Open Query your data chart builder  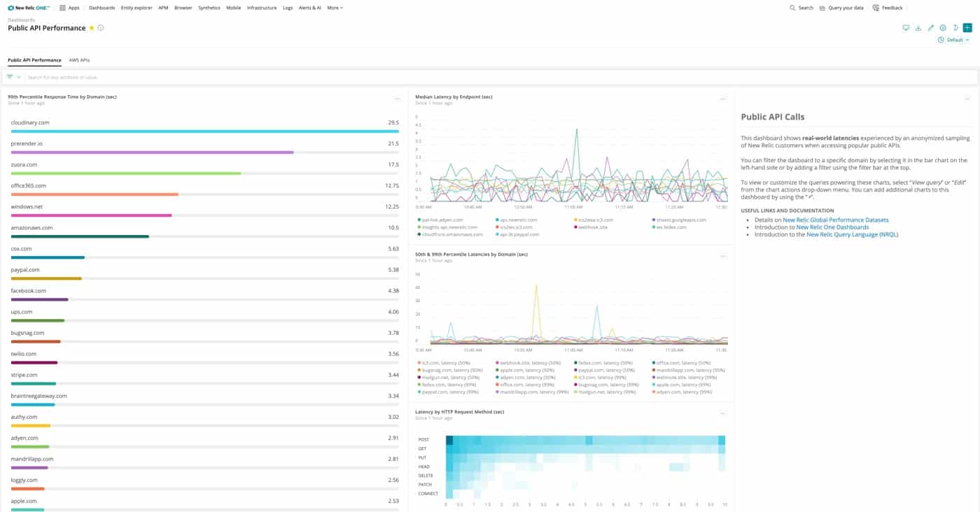coord(841,8)
